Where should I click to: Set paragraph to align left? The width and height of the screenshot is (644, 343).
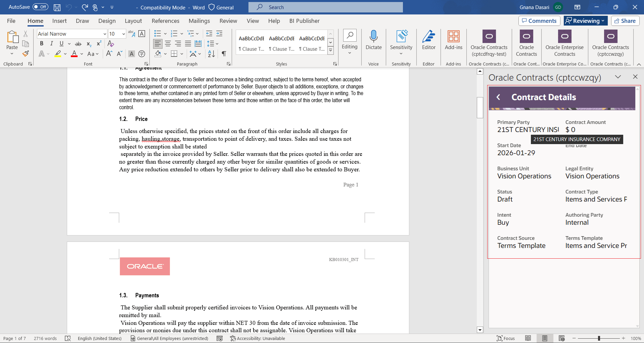pos(158,44)
